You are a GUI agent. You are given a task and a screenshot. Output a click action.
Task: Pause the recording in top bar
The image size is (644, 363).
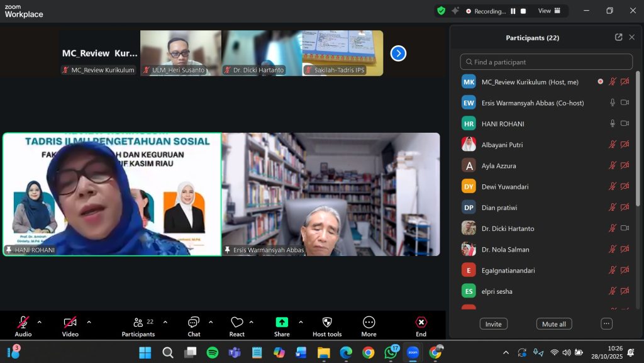513,11
